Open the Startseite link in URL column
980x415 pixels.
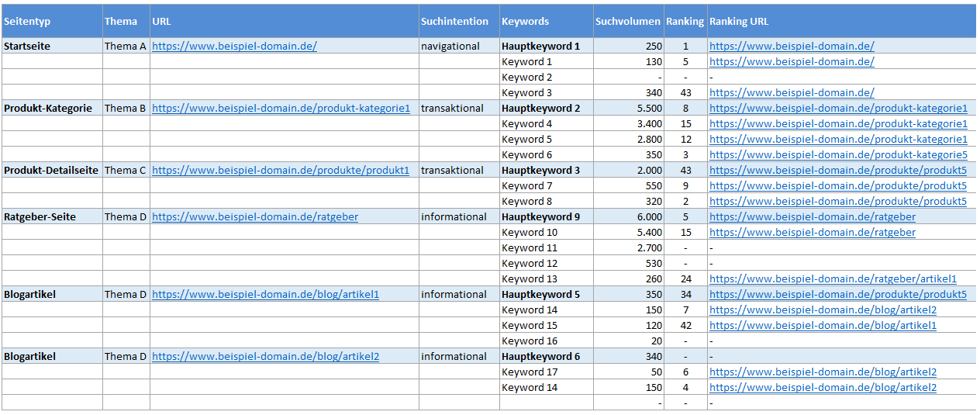point(234,46)
